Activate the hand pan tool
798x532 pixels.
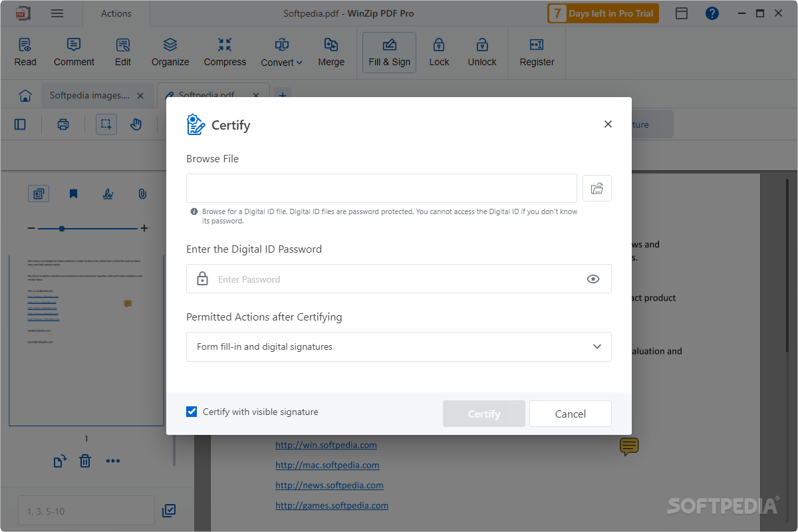coord(136,124)
